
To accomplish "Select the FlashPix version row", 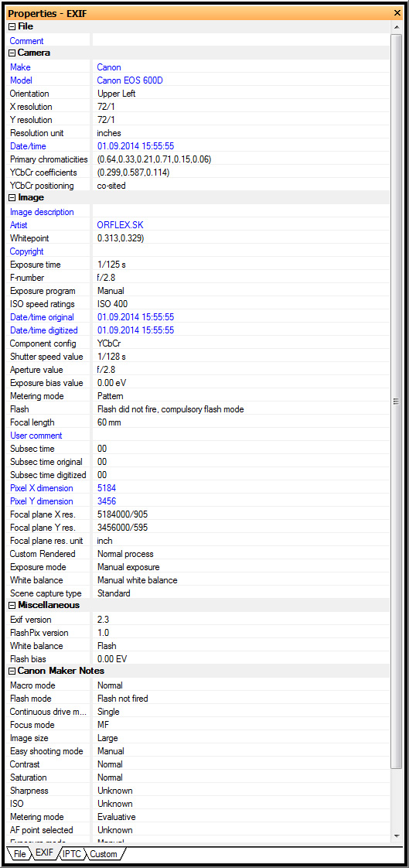I will (198, 633).
